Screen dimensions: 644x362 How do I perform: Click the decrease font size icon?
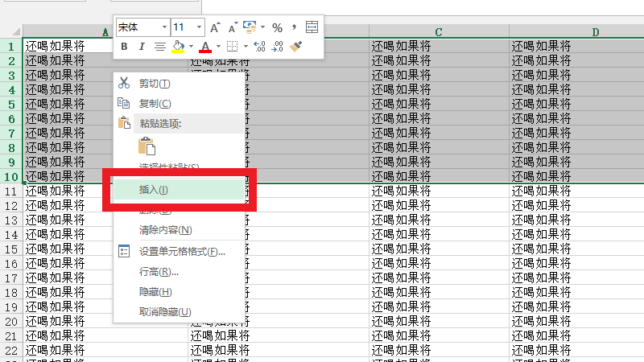[233, 27]
